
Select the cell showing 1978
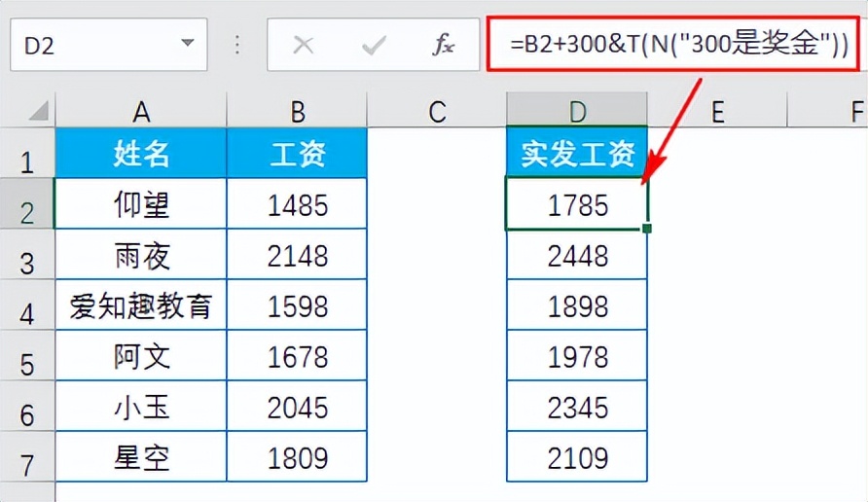click(x=577, y=355)
